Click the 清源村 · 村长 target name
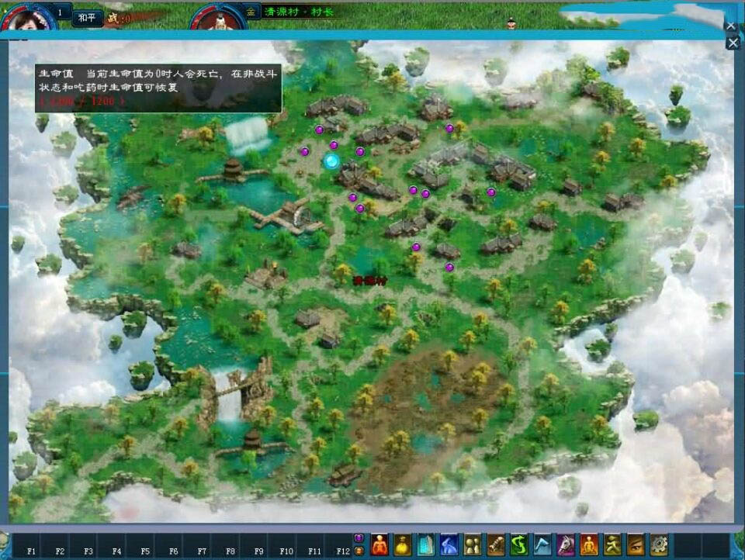Screen dimensions: 745x560 pos(299,12)
